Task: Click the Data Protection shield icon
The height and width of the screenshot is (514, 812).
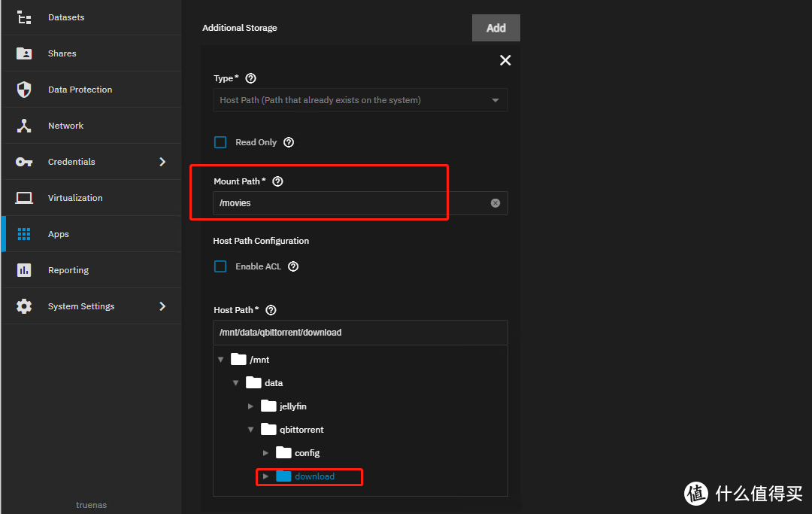Action: [24, 90]
